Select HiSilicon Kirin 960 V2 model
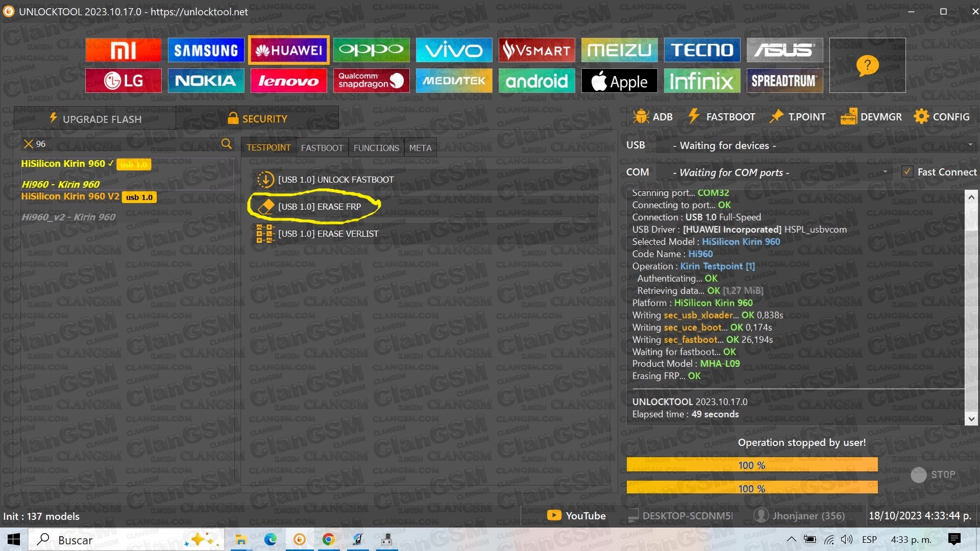The width and height of the screenshot is (980, 551). coord(70,196)
